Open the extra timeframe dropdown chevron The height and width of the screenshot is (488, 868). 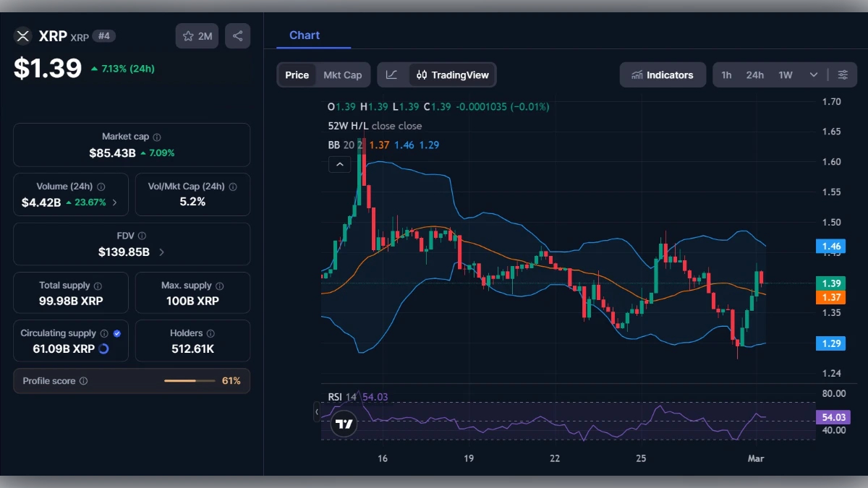click(x=813, y=74)
